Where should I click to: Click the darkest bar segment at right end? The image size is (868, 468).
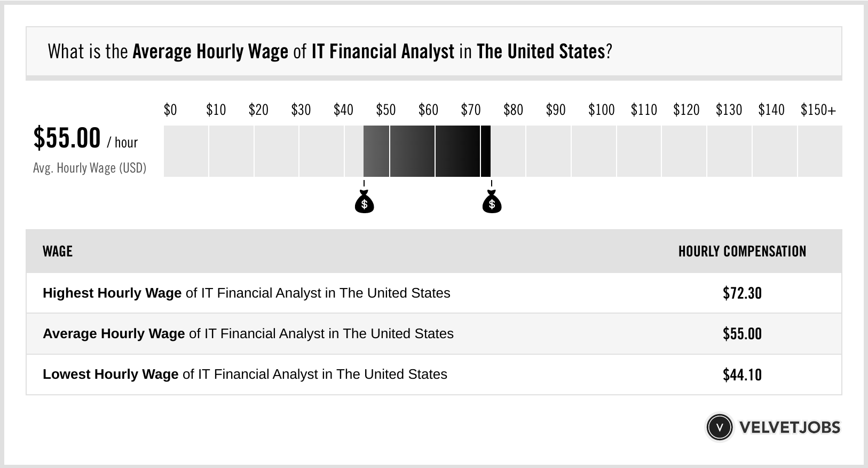[x=485, y=151]
